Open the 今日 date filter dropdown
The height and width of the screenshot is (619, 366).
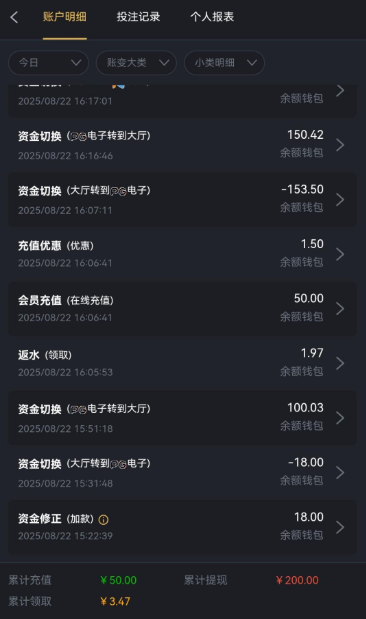(49, 62)
